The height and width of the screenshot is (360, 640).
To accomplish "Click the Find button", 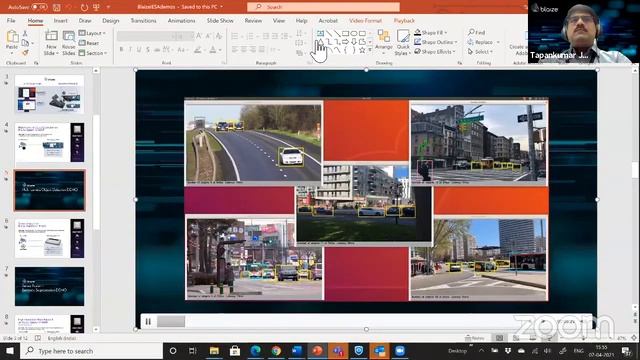I will [x=477, y=32].
